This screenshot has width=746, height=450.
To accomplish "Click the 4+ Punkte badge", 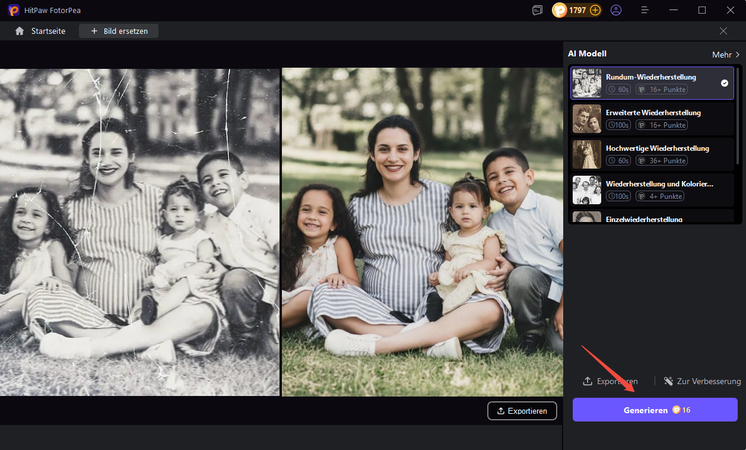I will tap(660, 196).
